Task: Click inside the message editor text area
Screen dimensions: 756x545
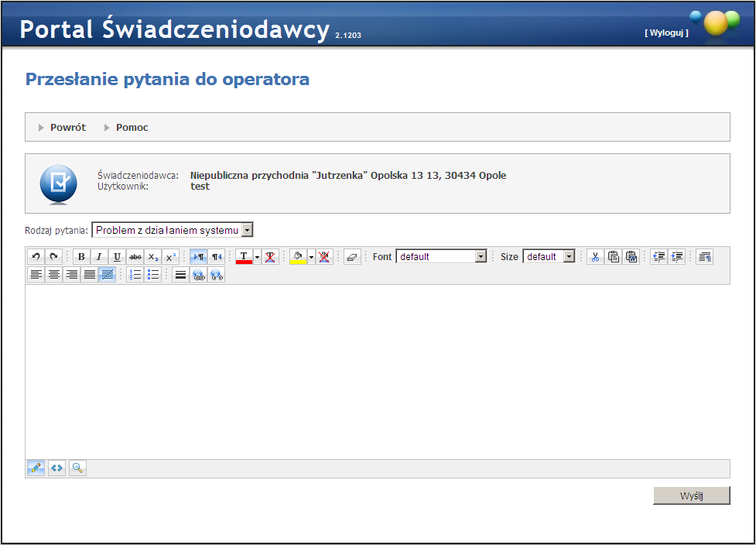Action: pyautogui.click(x=377, y=372)
